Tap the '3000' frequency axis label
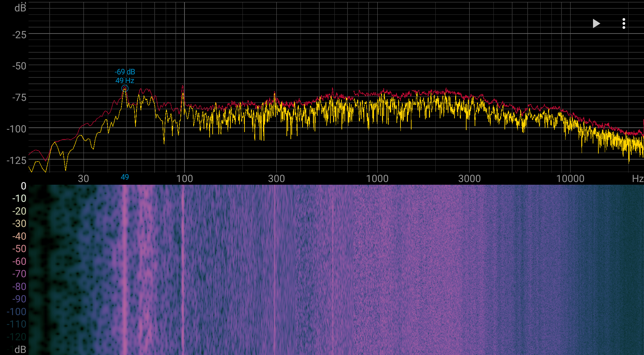The height and width of the screenshot is (355, 644). click(x=470, y=178)
